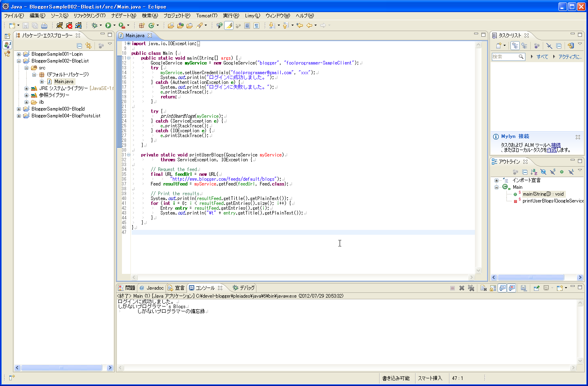Image resolution: width=588 pixels, height=386 pixels.
Task: Click 接続 link in Mylyn panel
Action: pyautogui.click(x=556, y=145)
